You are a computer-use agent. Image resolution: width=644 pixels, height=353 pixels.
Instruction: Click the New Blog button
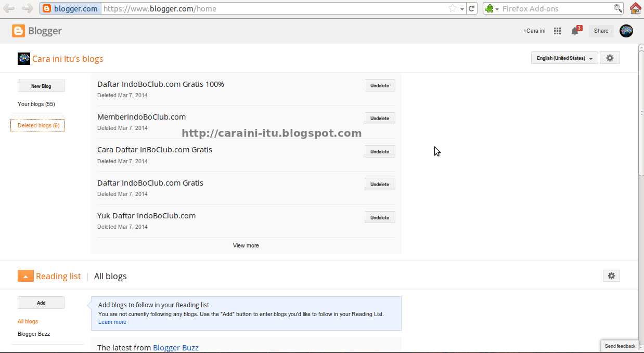(x=41, y=86)
